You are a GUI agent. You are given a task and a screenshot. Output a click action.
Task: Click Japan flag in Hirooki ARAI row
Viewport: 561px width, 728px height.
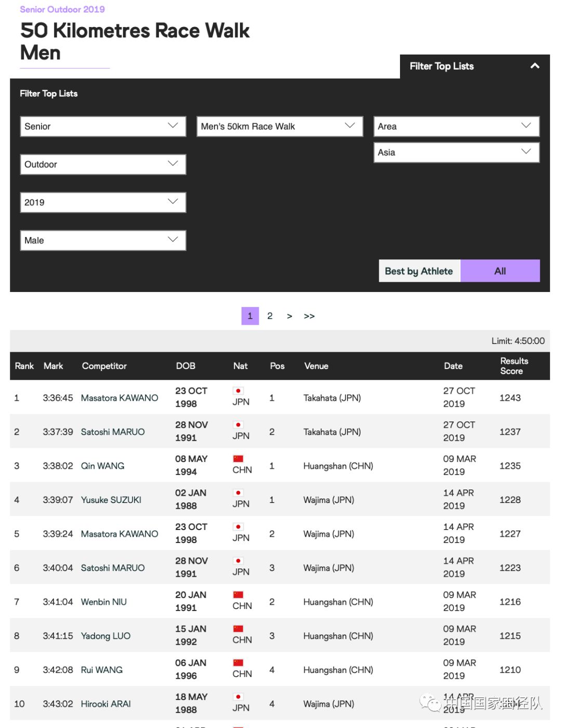coord(238,697)
